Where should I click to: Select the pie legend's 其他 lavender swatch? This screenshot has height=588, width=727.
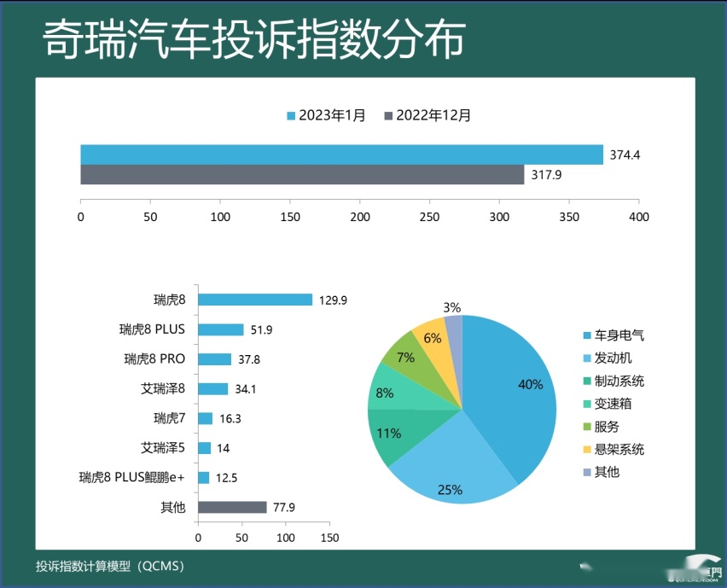click(x=587, y=472)
